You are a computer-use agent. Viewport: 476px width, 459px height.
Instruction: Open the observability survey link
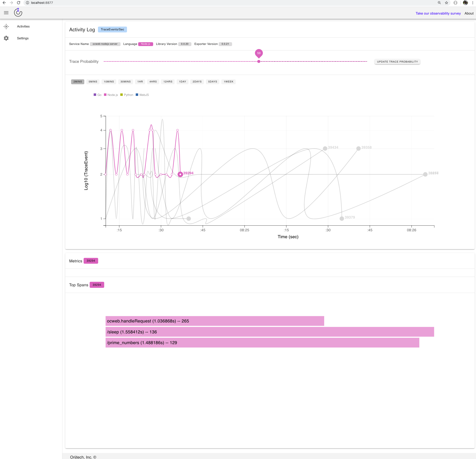click(x=438, y=13)
